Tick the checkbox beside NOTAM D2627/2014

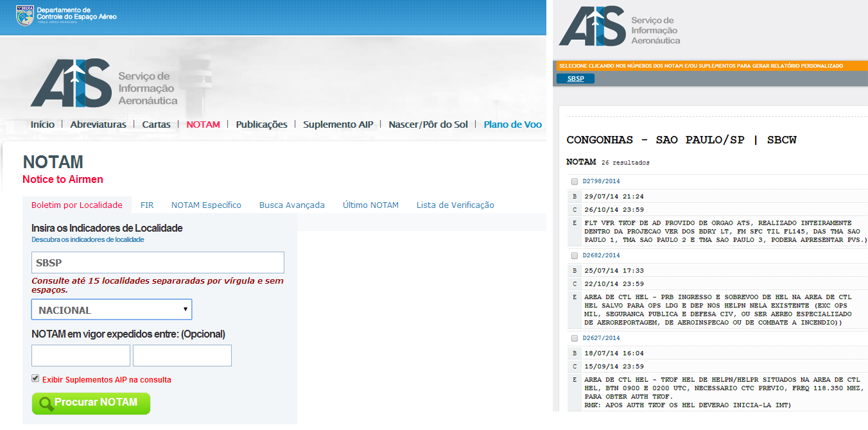point(574,338)
